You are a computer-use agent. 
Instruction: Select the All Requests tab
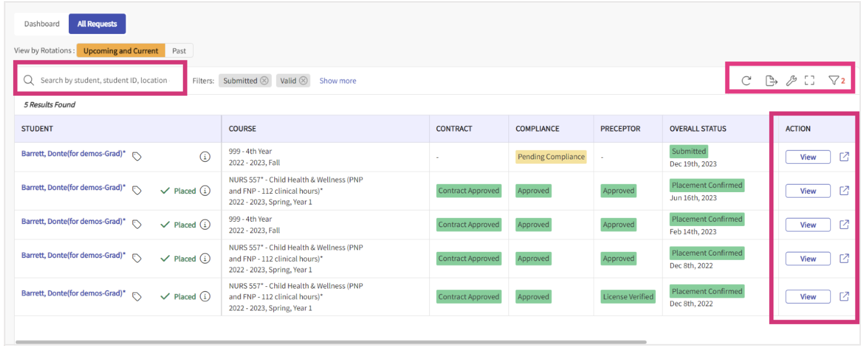97,24
